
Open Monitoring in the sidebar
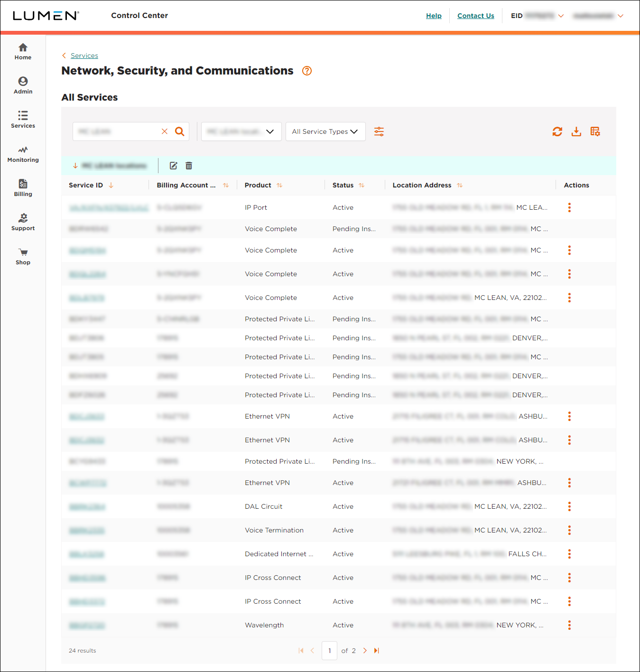point(23,154)
